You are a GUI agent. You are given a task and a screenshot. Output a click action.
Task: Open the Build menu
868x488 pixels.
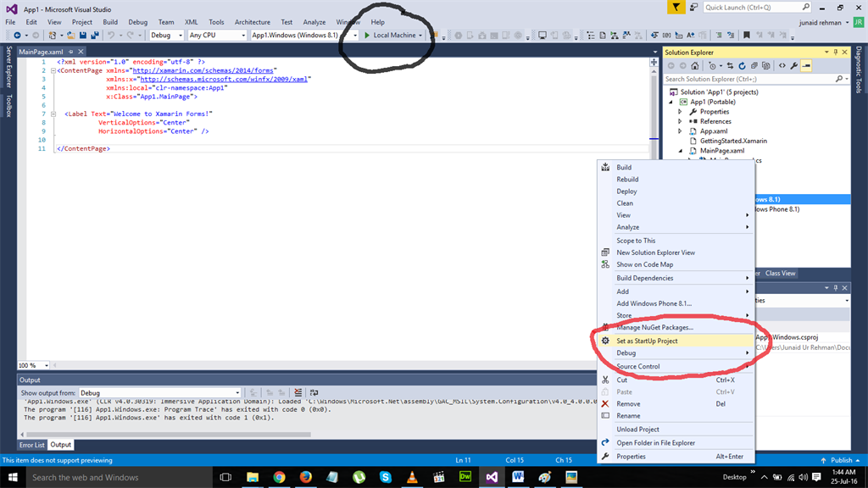(x=110, y=22)
